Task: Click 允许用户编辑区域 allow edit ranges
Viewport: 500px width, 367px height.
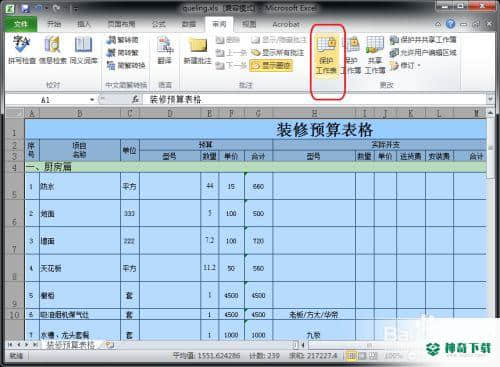Action: [423, 52]
